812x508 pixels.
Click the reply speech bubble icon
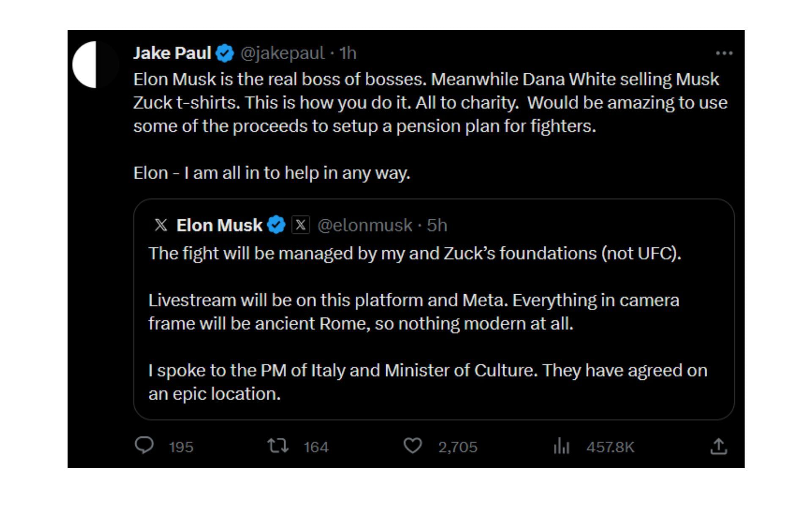(144, 446)
